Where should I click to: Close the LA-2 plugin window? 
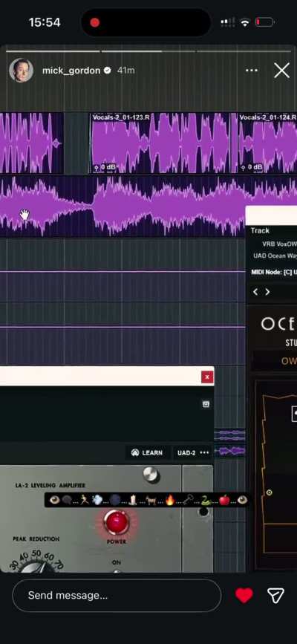(x=207, y=377)
